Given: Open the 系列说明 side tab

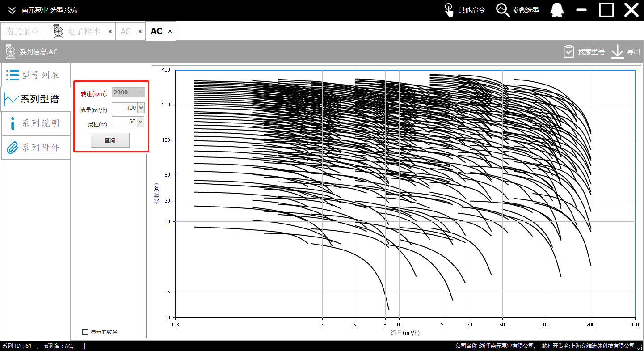Looking at the screenshot, I should click(35, 123).
